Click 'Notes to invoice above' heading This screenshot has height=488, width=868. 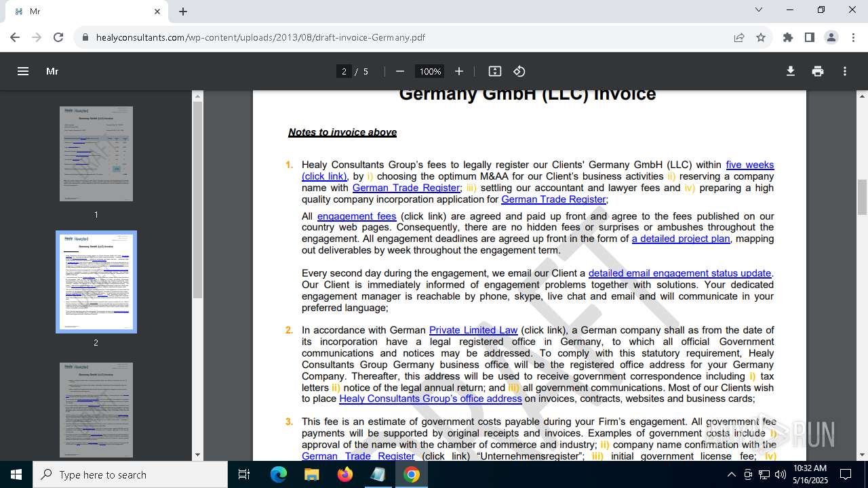coord(342,132)
